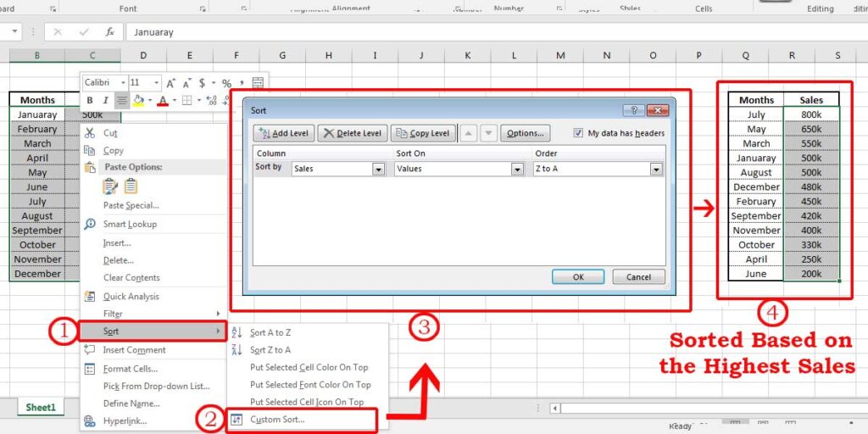Open the Calibri font name dropdown
The width and height of the screenshot is (868, 434).
123,83
